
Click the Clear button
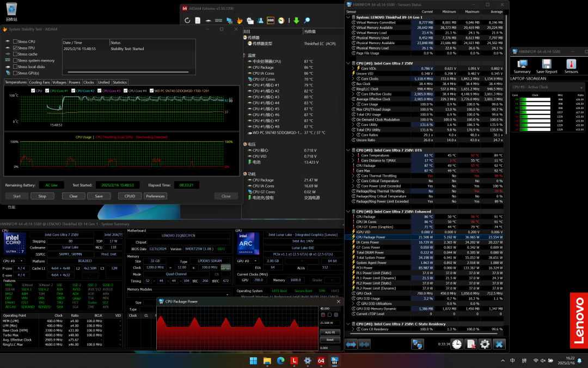(x=73, y=196)
